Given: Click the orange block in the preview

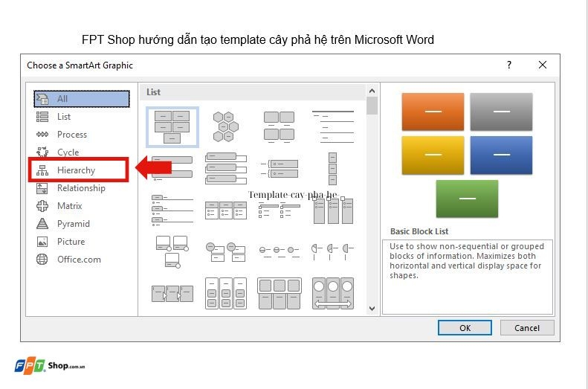Looking at the screenshot, I should point(433,112).
